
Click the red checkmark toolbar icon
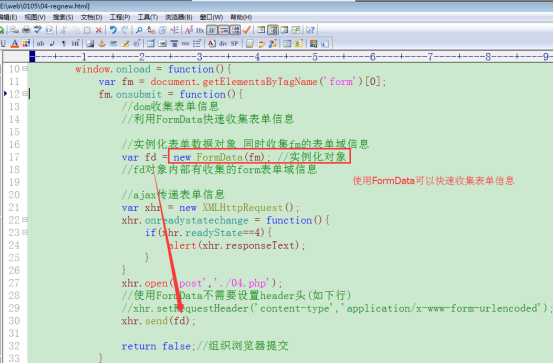pos(247,30)
